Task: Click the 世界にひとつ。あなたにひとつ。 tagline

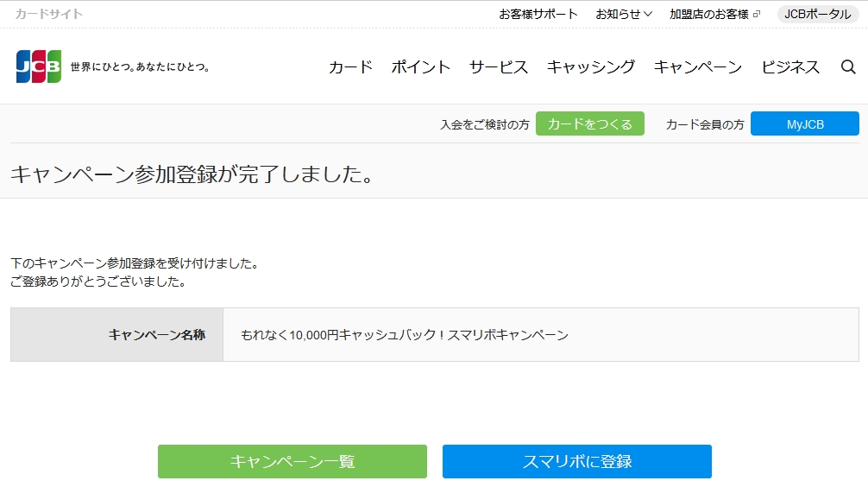Action: [x=140, y=67]
